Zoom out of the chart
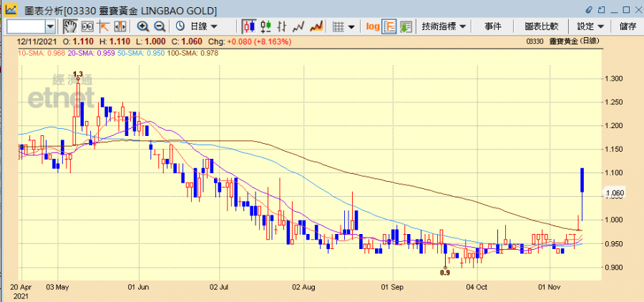The width and height of the screenshot is (644, 302). [x=160, y=26]
